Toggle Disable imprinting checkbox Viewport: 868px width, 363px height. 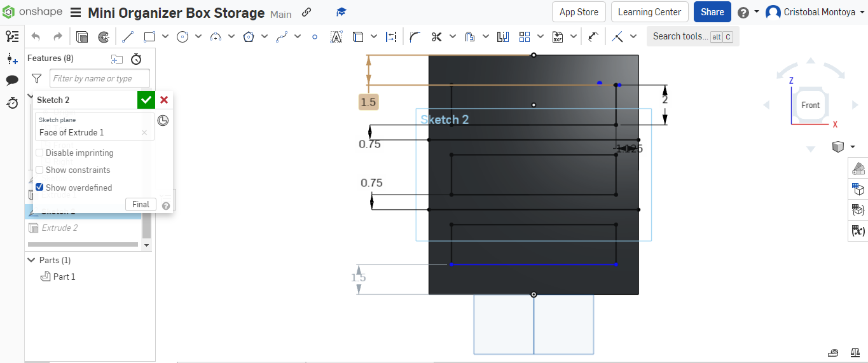click(x=39, y=153)
